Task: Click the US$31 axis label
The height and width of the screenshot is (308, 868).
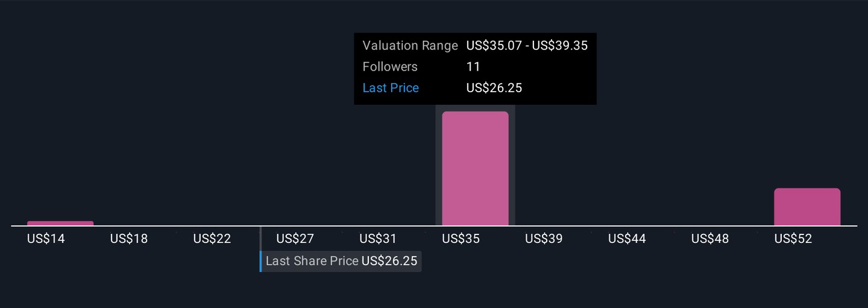Action: click(378, 239)
